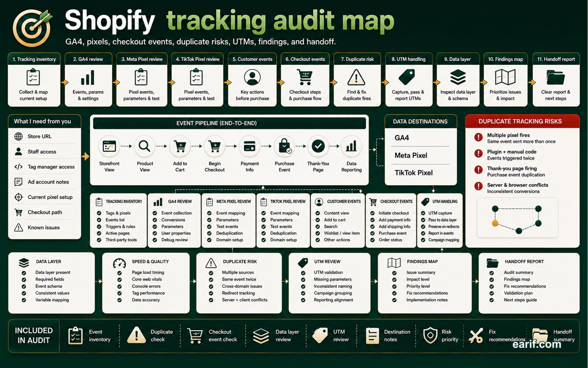This screenshot has height=368, width=588.
Task: Click the scissors icon for Fix recommendations
Action: (x=476, y=336)
